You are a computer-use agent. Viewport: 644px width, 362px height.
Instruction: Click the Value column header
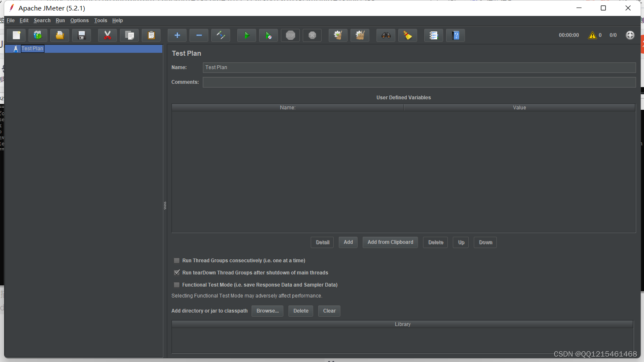click(x=519, y=108)
